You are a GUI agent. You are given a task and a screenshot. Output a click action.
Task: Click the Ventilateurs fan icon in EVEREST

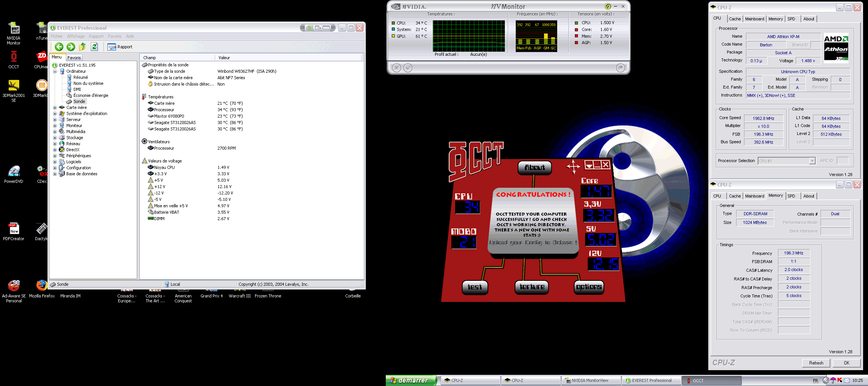coord(144,141)
